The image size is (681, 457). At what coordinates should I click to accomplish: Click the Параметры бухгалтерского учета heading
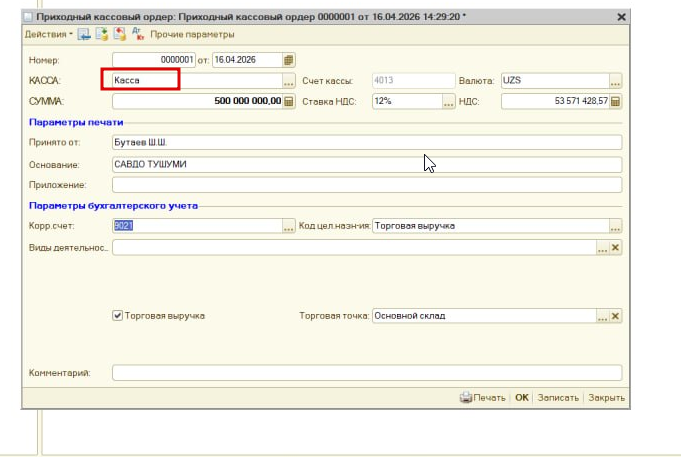pyautogui.click(x=113, y=205)
